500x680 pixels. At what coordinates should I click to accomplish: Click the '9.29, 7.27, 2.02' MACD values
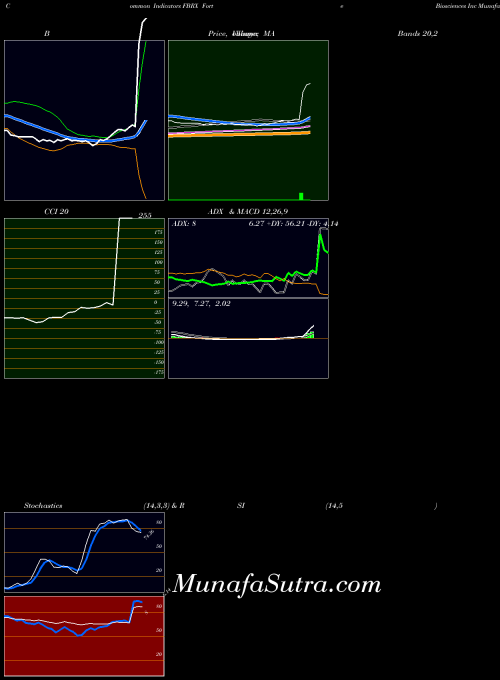pos(201,304)
